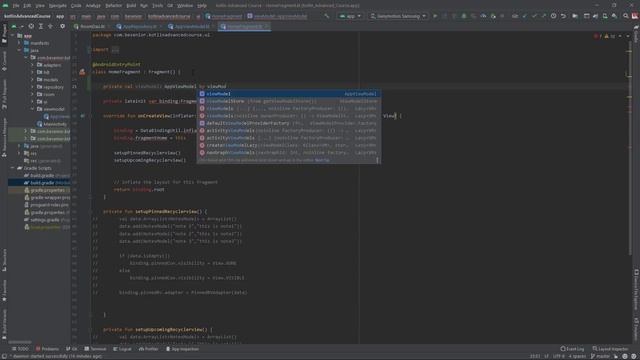The image size is (640, 360).
Task: Select the settings.gradle file
Action: coord(47,220)
